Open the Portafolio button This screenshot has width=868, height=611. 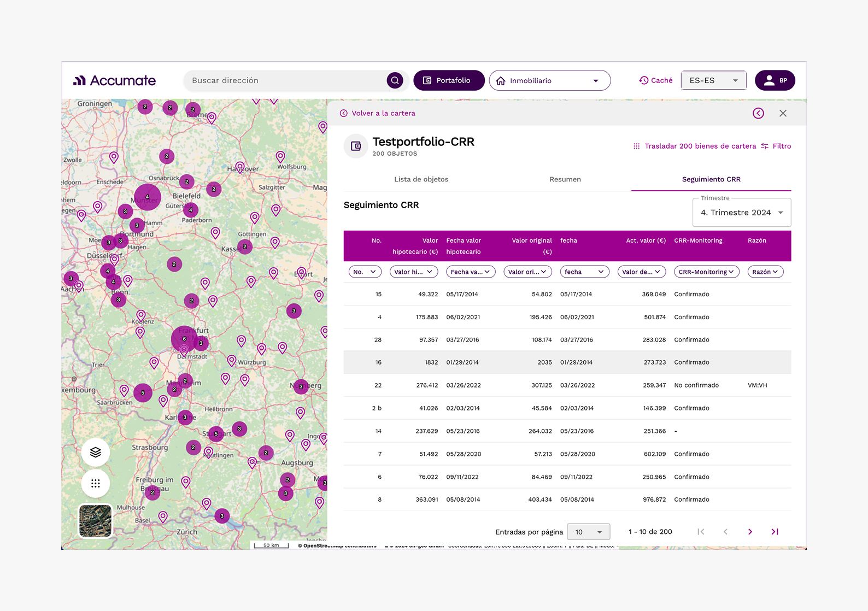click(449, 80)
